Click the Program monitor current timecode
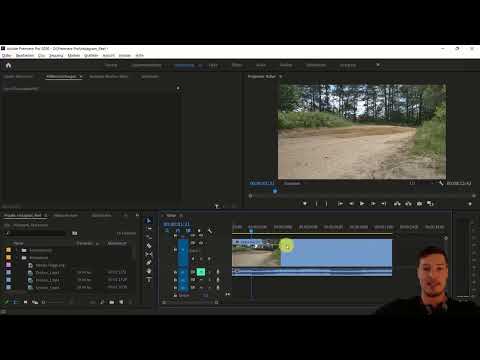 click(x=262, y=183)
